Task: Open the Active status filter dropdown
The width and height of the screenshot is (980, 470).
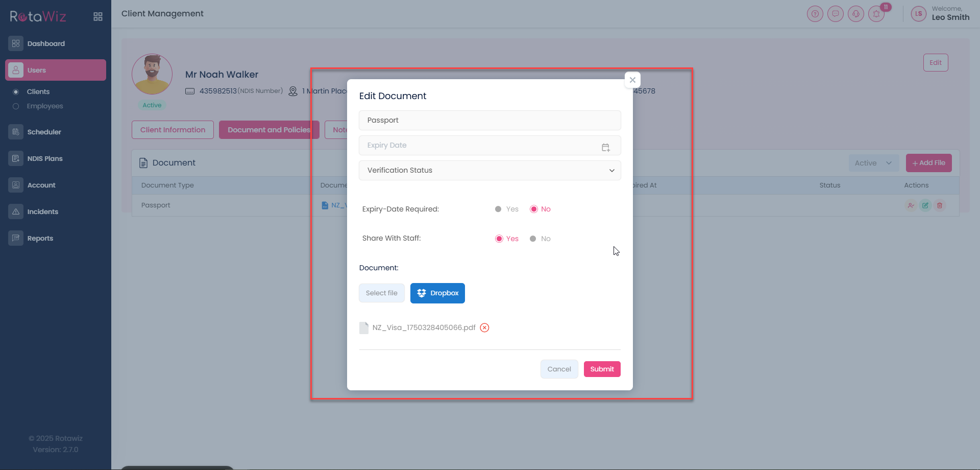Action: point(873,163)
